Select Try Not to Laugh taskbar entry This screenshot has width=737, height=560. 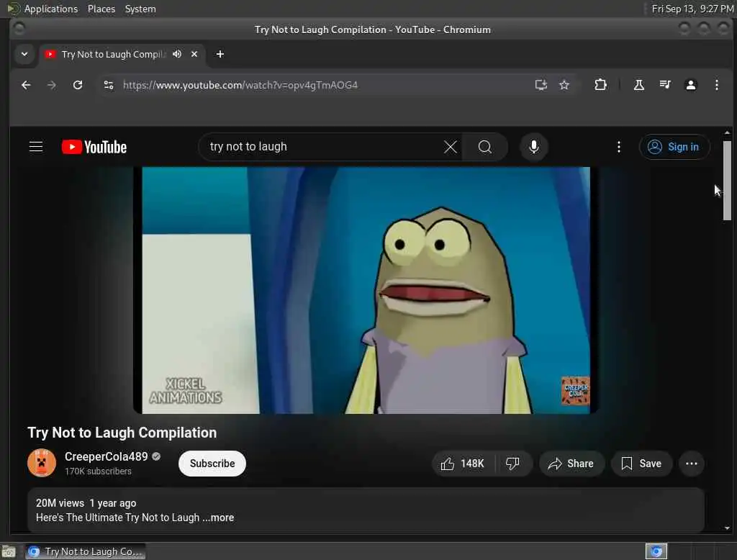pos(86,551)
